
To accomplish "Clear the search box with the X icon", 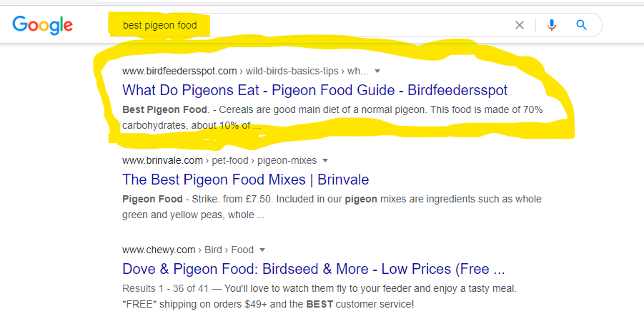I will point(520,25).
